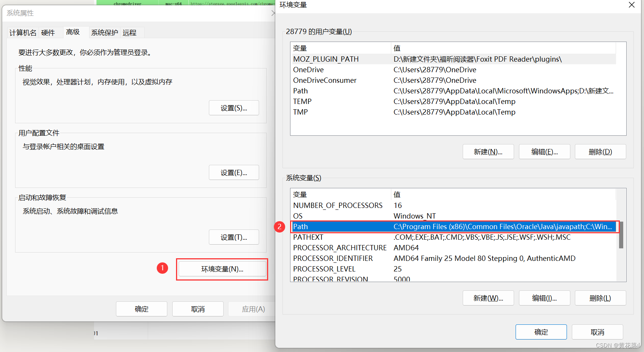Viewport: 644px width, 352px height.
Task: Select the system Path variable with javapath
Action: click(453, 226)
